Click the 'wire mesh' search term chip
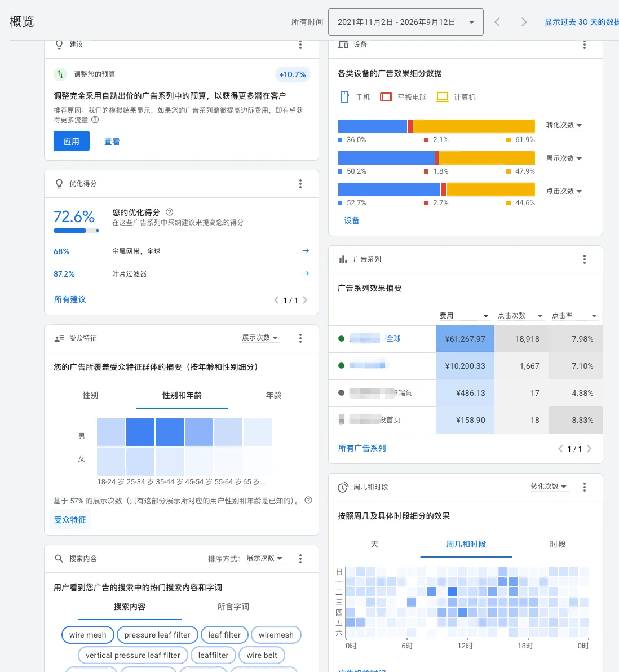619x672 pixels. point(88,635)
